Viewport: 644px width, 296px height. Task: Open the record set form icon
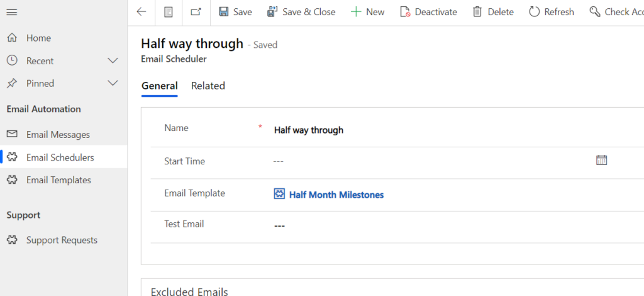[169, 13]
